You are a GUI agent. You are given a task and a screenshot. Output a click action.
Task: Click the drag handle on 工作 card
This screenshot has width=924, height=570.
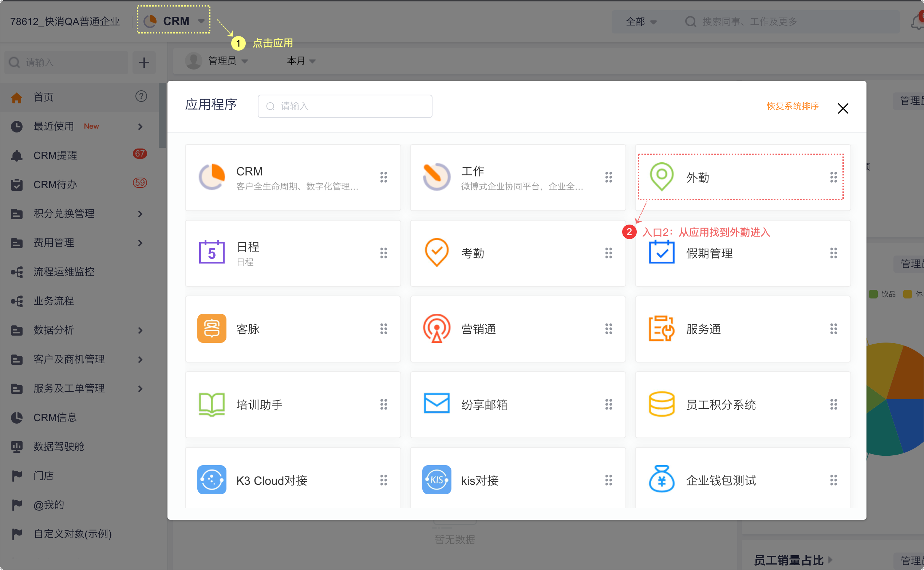608,177
